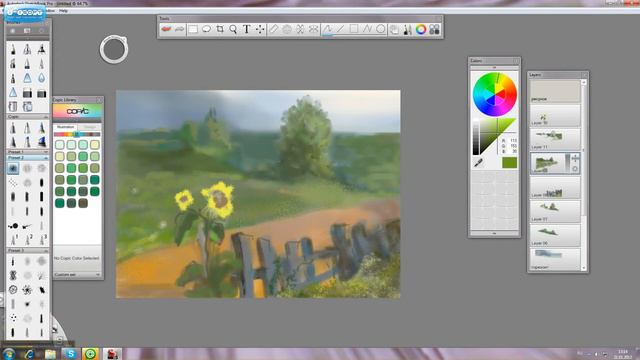Click the first icon in brush palette header
640x360 pixels.
coord(13,31)
